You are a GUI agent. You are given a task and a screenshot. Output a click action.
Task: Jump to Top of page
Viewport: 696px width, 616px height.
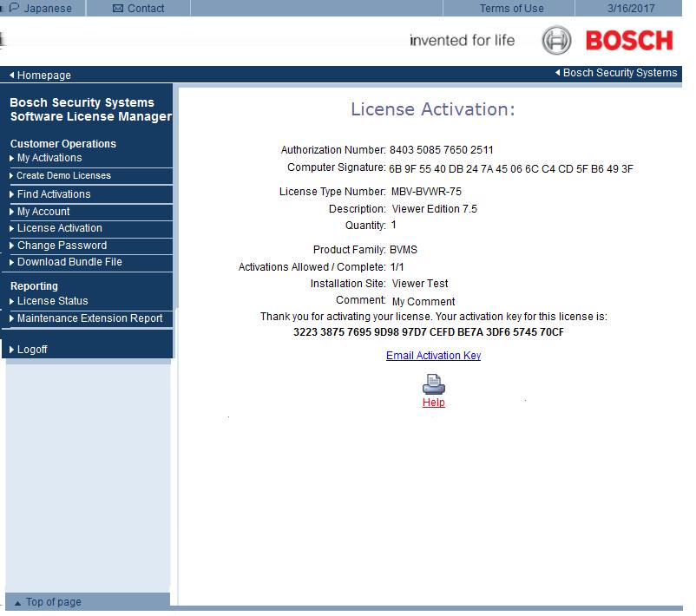53,602
